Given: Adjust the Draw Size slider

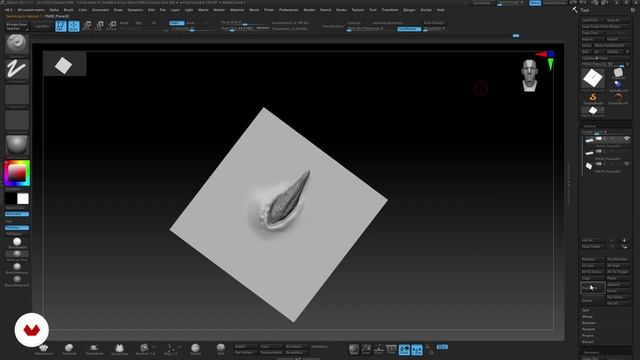Looking at the screenshot, I should pos(238,28).
